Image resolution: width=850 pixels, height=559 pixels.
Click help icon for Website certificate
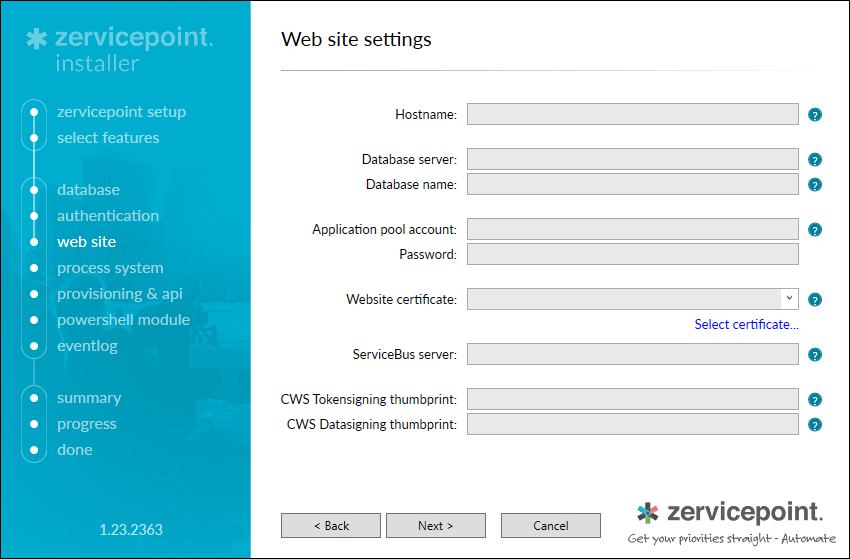click(x=815, y=300)
